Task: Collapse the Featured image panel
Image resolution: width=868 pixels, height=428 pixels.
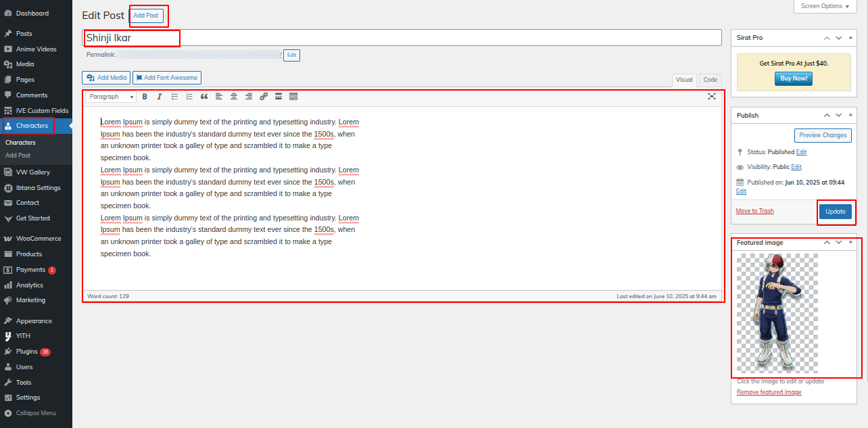Action: 850,242
